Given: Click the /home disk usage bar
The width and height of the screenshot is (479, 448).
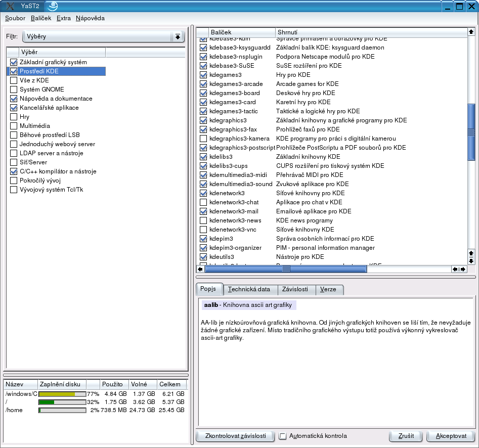Looking at the screenshot, I should pyautogui.click(x=62, y=410).
